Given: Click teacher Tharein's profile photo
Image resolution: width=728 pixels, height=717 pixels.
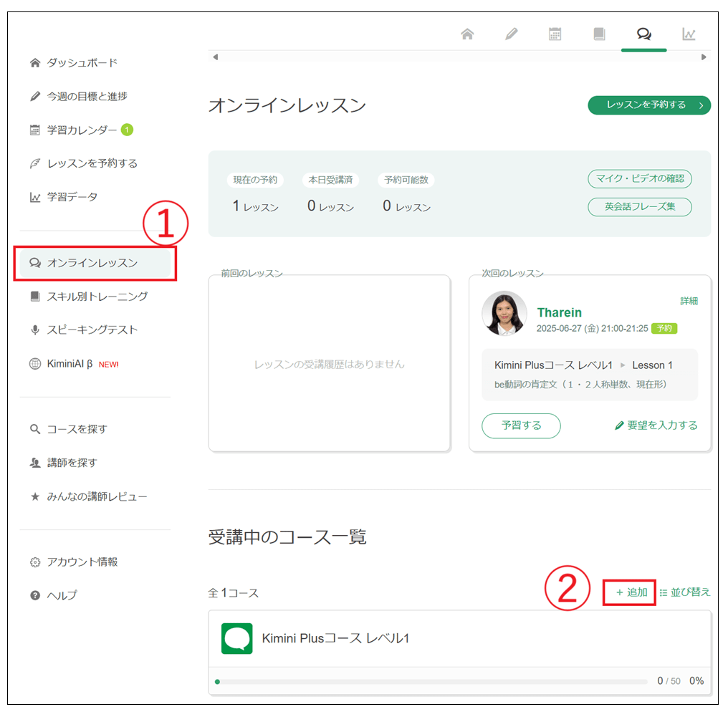Looking at the screenshot, I should [504, 313].
